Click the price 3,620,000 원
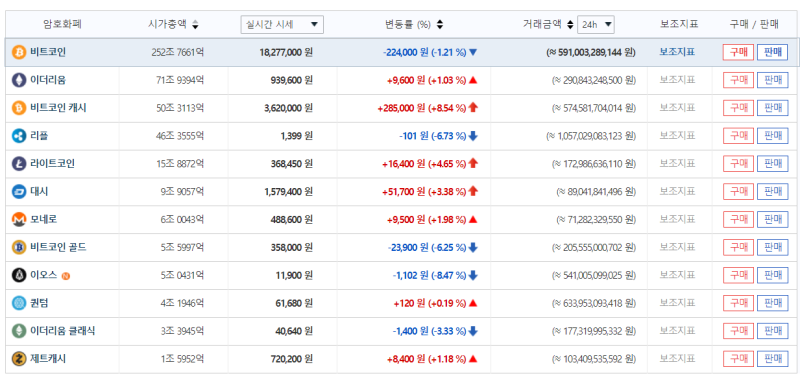Screen dimensions: 800x378 tap(288, 108)
